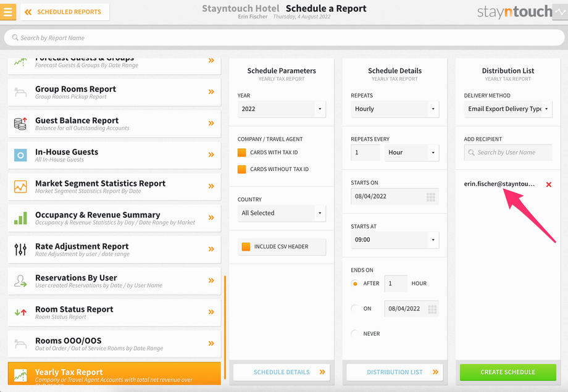Open Market Segment Statistics chevron arrow
The width and height of the screenshot is (568, 392).
[211, 186]
